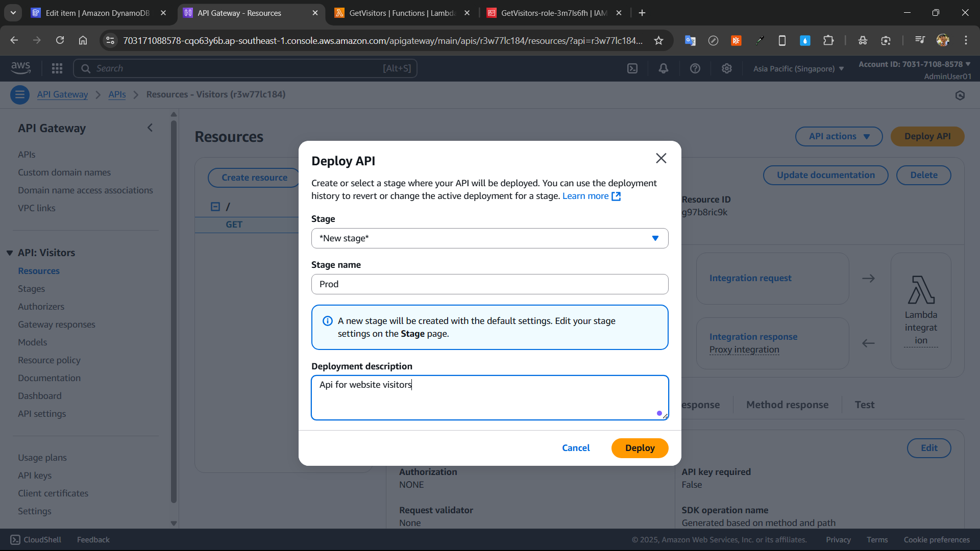
Task: Open the Asia Pacific (Singapore) region dropdown
Action: pyautogui.click(x=798, y=68)
